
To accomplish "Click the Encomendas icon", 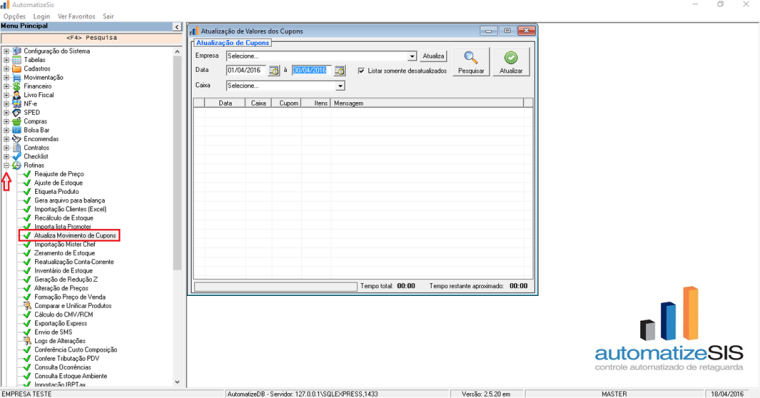I will [x=17, y=139].
